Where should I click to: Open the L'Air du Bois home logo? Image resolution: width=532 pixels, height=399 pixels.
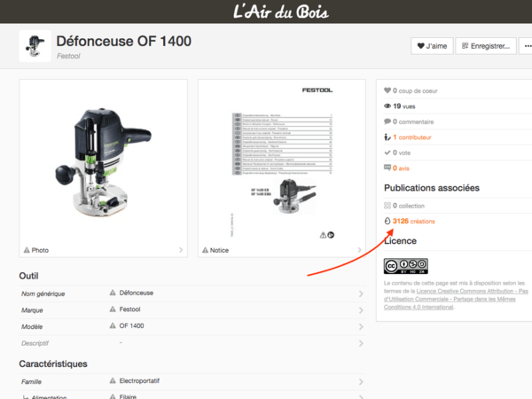(265, 12)
